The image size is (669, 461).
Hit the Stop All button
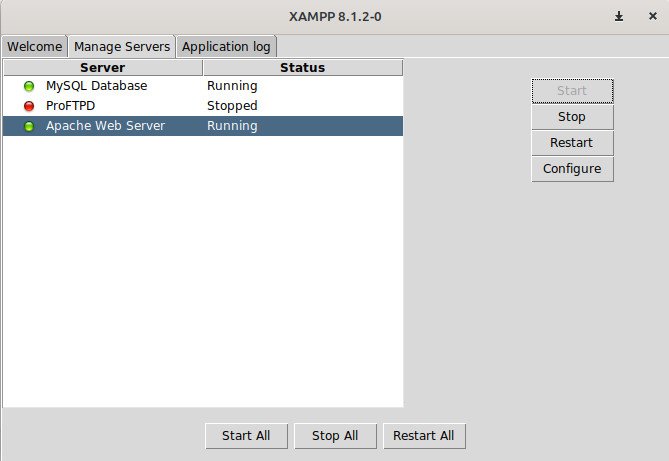334,436
